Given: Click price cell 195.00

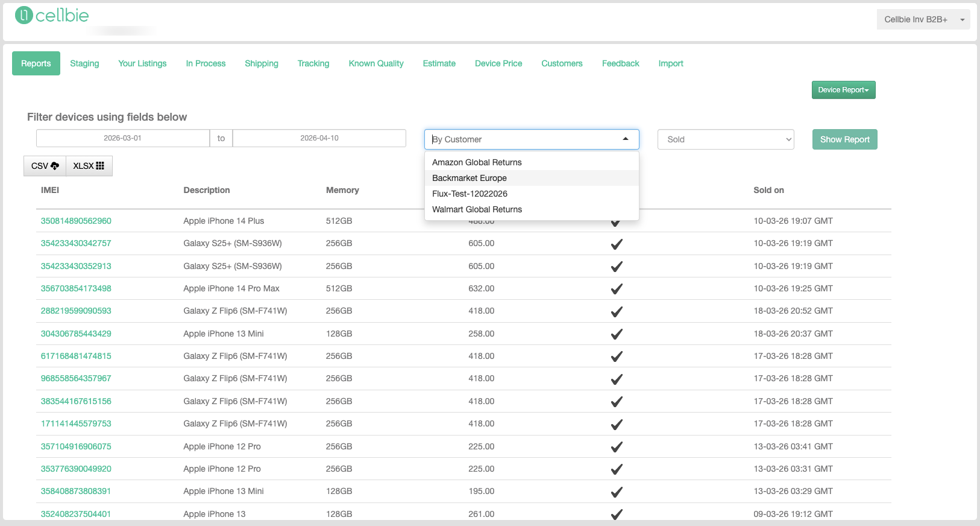Looking at the screenshot, I should click(x=482, y=491).
